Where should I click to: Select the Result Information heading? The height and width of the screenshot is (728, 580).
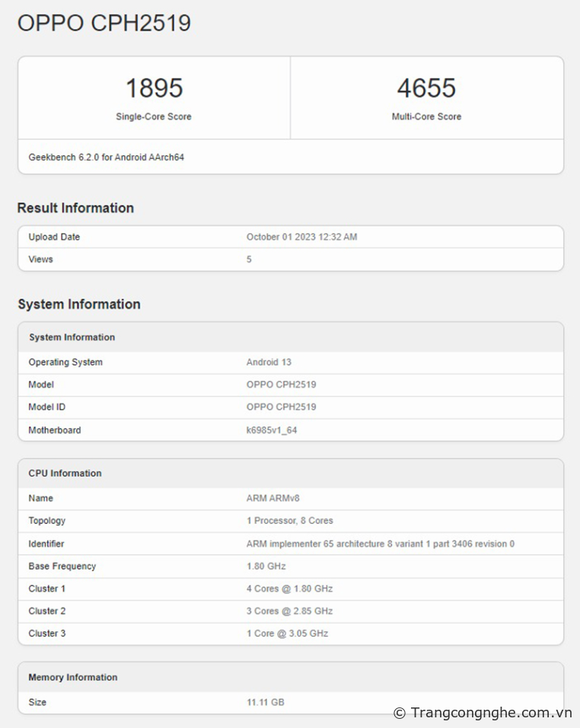click(x=75, y=208)
